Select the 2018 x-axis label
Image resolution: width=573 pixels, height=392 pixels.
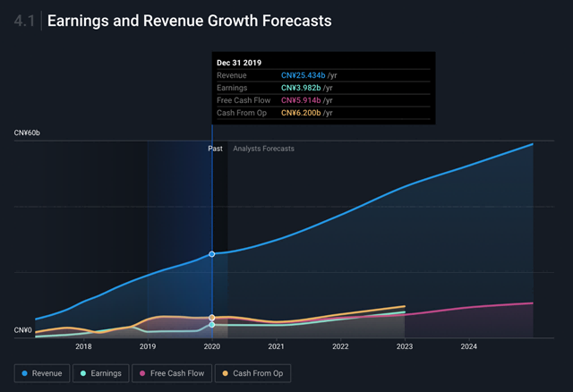(83, 345)
